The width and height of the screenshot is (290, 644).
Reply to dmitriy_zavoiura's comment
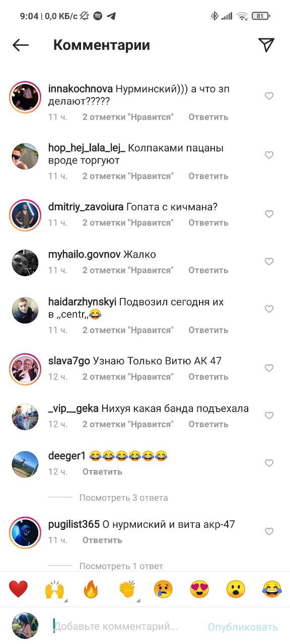(208, 222)
